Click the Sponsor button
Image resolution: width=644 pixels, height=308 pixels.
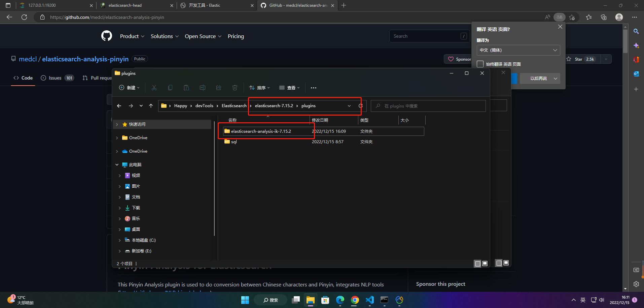(459, 59)
